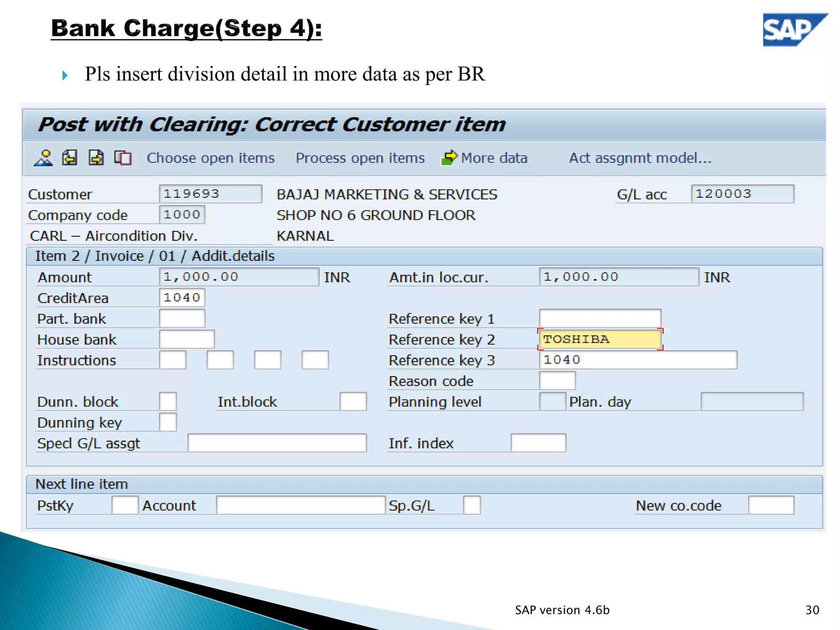Click the House bank input field
Viewport: 840px width, 630px height.
pyautogui.click(x=187, y=339)
